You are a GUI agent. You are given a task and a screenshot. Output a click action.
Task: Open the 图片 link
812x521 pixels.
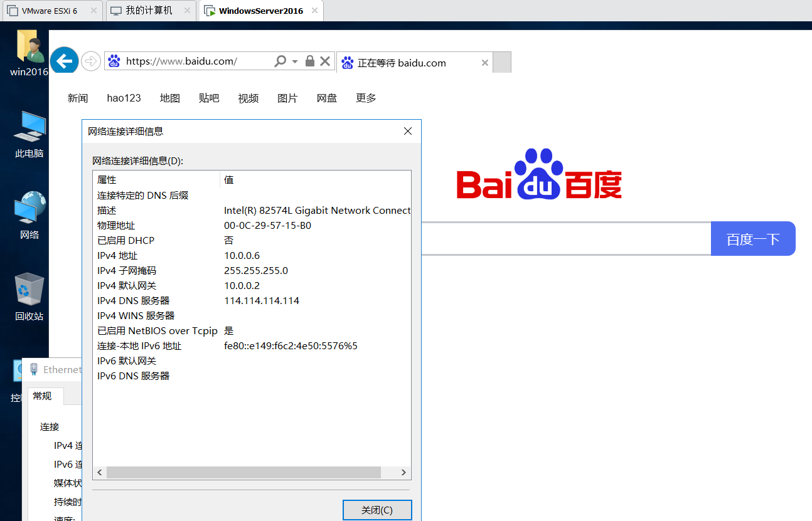287,98
